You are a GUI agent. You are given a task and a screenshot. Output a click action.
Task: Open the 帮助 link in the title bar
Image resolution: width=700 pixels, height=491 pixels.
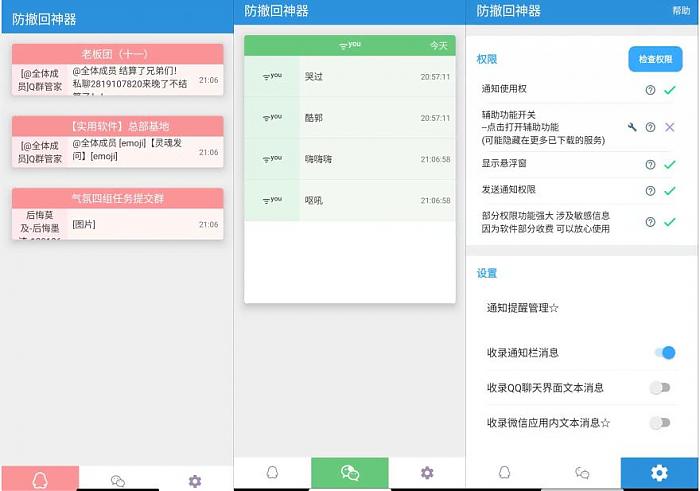point(680,11)
